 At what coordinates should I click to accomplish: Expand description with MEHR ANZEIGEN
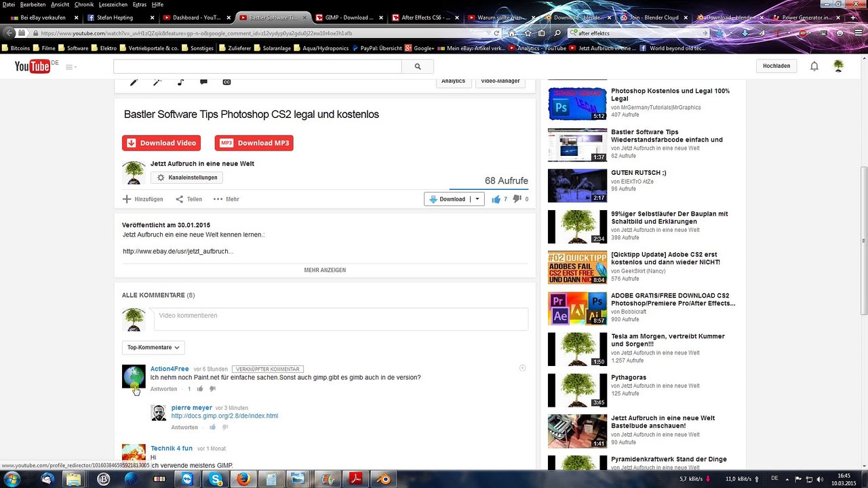coord(325,270)
